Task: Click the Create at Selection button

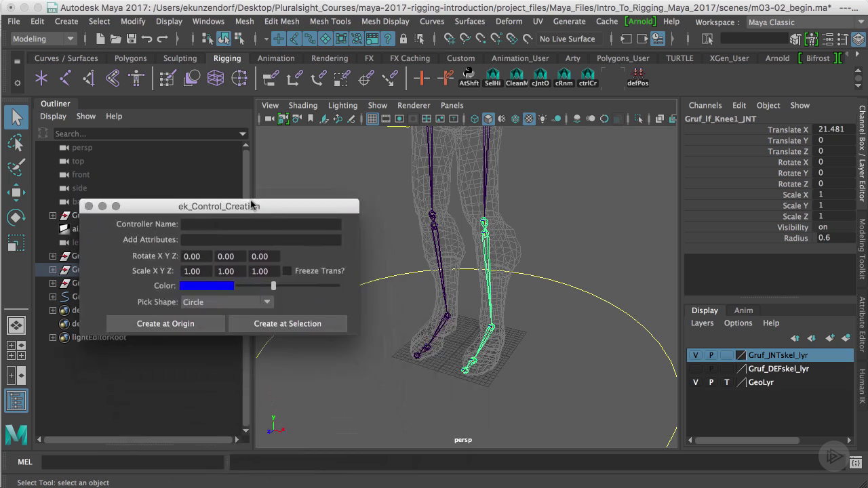Action: (x=288, y=323)
